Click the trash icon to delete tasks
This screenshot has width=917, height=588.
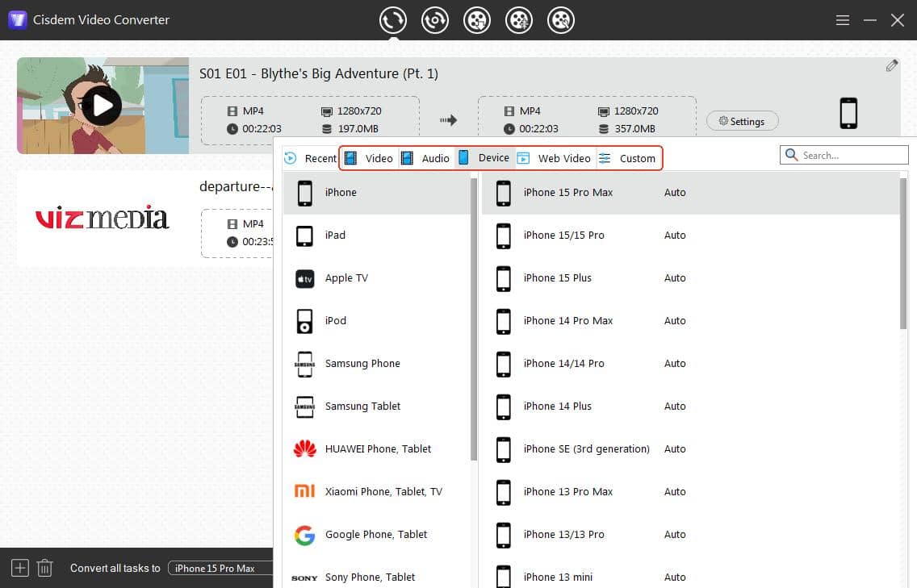point(45,568)
